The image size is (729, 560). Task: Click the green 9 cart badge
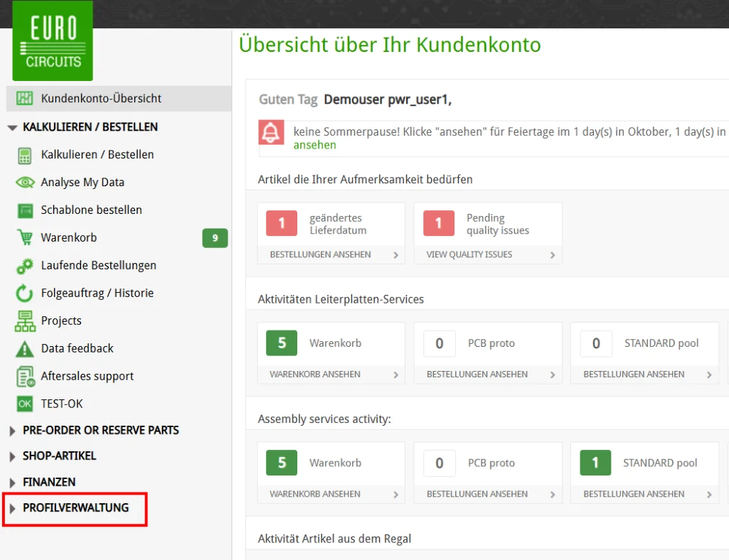point(215,237)
